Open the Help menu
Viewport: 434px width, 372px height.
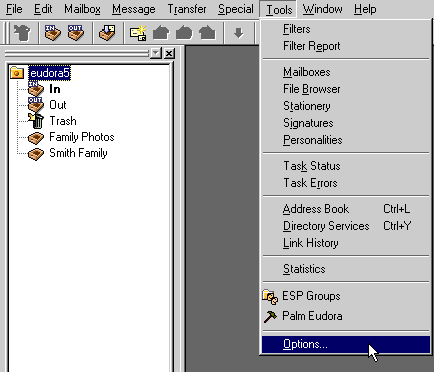point(365,9)
